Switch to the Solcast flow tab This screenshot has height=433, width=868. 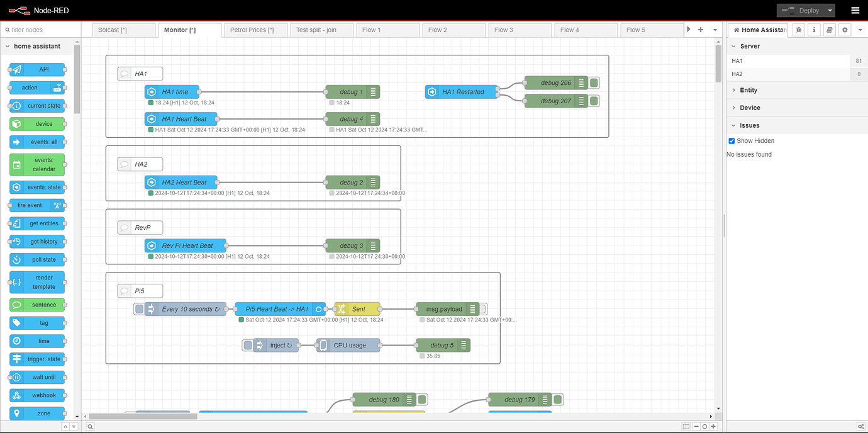point(123,30)
